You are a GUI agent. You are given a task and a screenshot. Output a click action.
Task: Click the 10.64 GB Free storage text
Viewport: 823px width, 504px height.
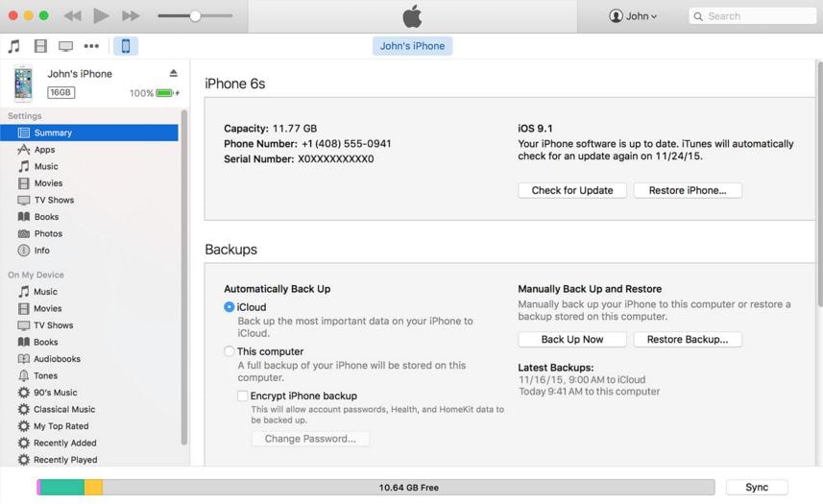pyautogui.click(x=409, y=488)
